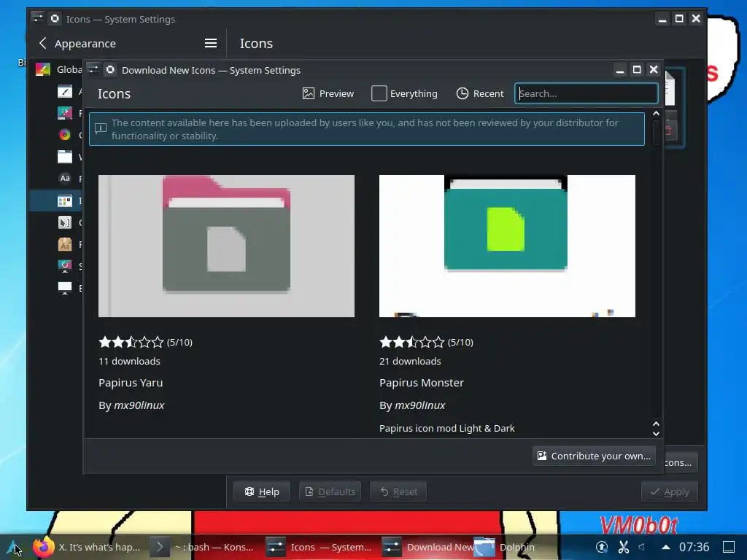
Task: Click the Defaults button
Action: pos(330,491)
